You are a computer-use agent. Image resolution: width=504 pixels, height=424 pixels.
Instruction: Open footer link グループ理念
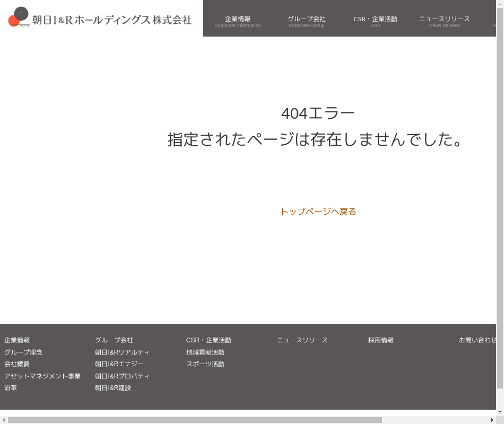pos(23,352)
